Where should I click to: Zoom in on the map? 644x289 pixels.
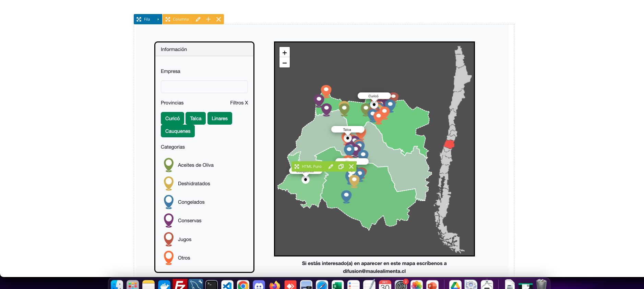285,52
